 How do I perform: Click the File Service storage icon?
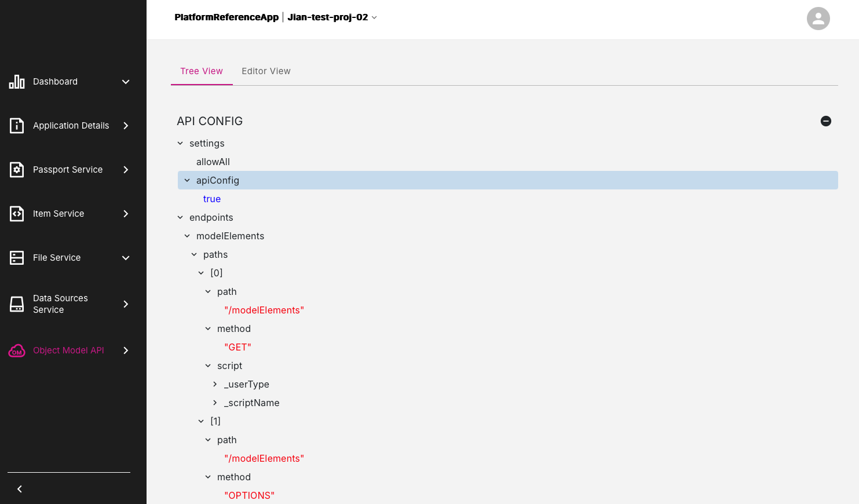point(17,258)
